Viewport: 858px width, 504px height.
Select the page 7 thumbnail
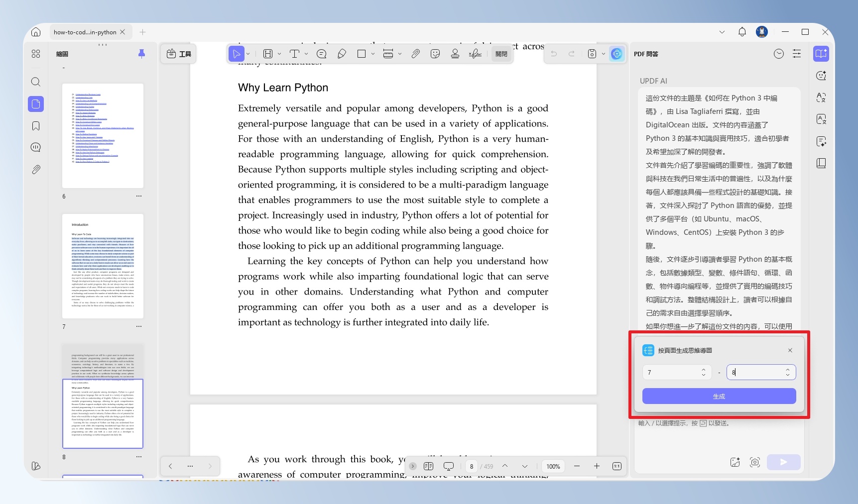coord(103,266)
